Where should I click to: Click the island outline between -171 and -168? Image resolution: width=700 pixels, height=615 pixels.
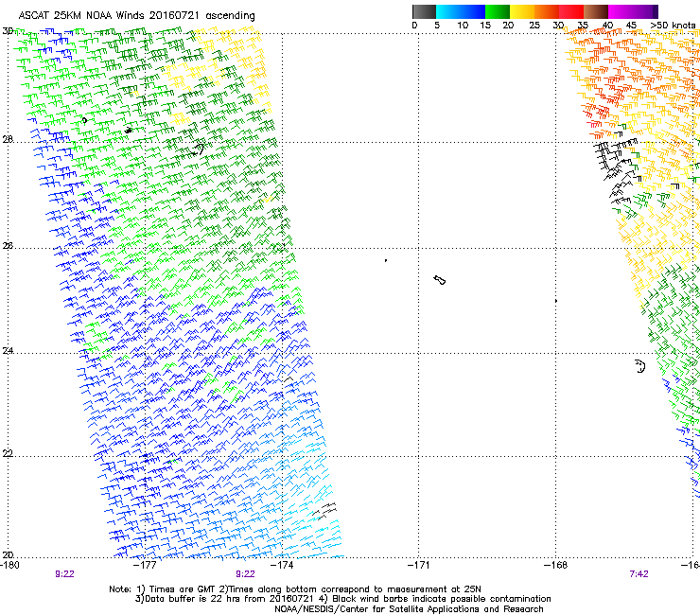(439, 280)
